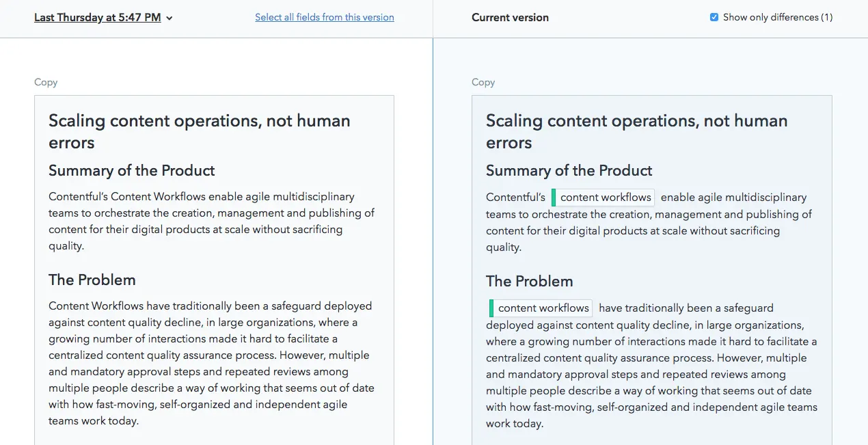
Task: Click the 'Contentful's Content Workflows enable' paragraph in the old version
Action: point(211,221)
